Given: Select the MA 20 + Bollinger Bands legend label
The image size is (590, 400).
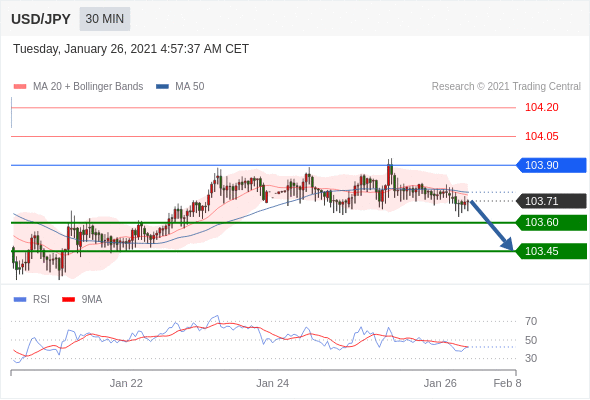Looking at the screenshot, I should tap(88, 87).
